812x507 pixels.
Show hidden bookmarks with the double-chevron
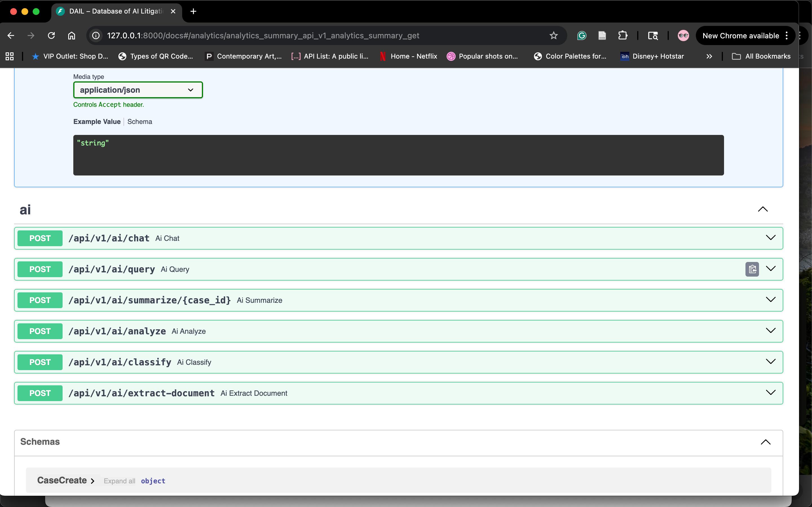tap(709, 56)
